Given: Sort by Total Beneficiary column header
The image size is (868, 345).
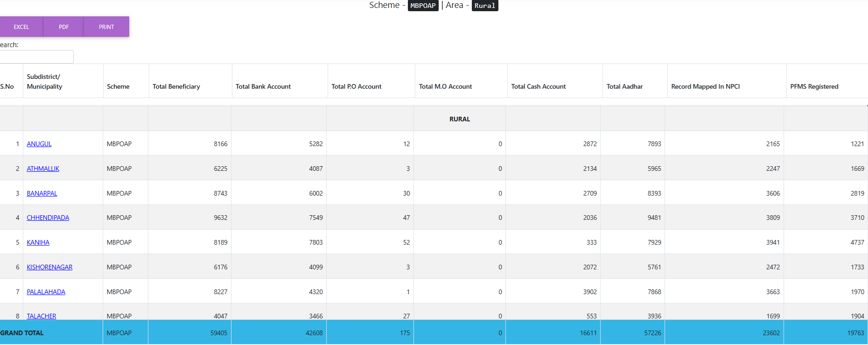Looking at the screenshot, I should tap(190, 81).
